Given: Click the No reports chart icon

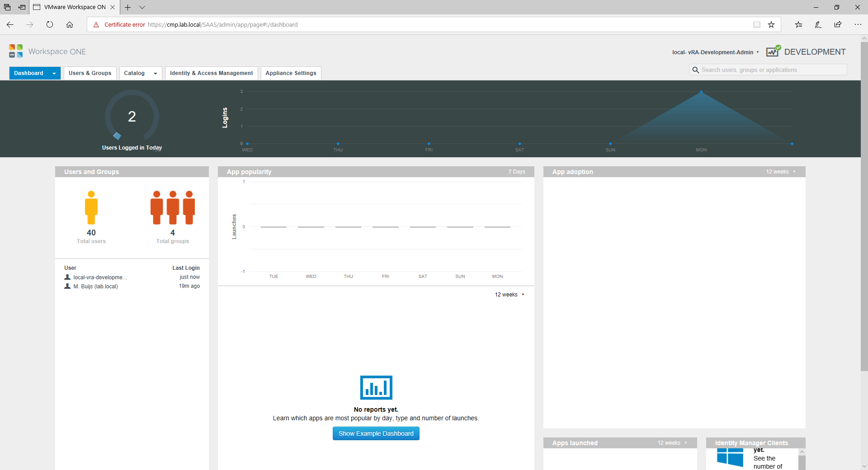Looking at the screenshot, I should 376,387.
